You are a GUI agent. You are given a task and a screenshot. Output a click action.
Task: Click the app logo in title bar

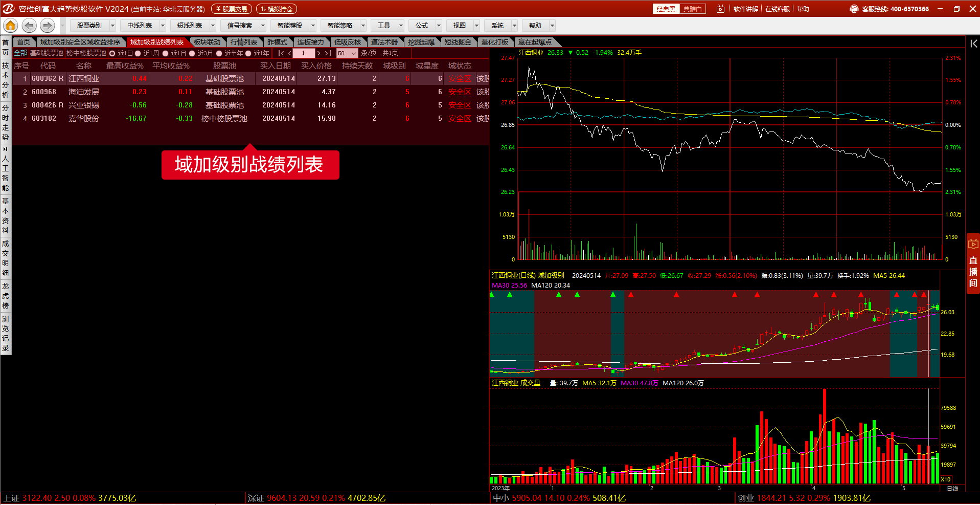tap(9, 9)
